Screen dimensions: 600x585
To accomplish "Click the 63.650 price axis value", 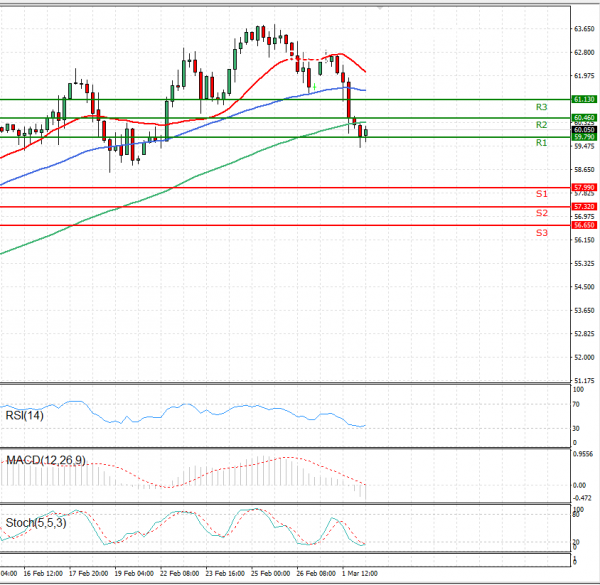I will (584, 29).
